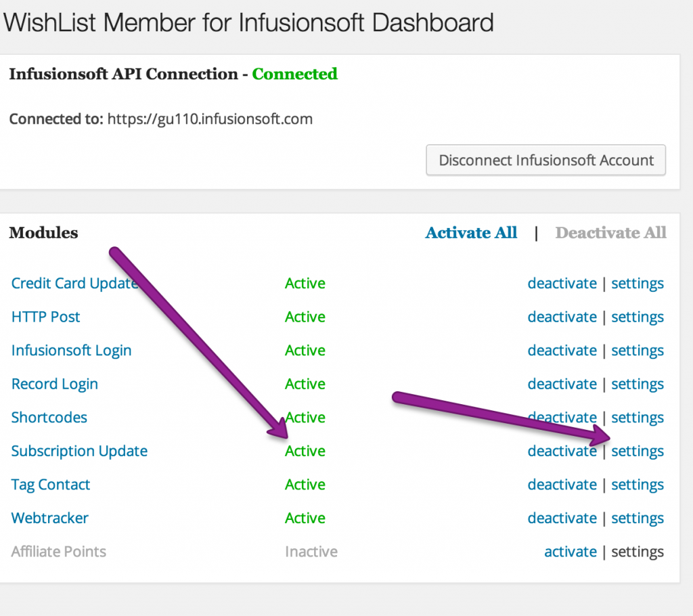
Task: Click the Active status for HTTP Post
Action: click(x=305, y=317)
